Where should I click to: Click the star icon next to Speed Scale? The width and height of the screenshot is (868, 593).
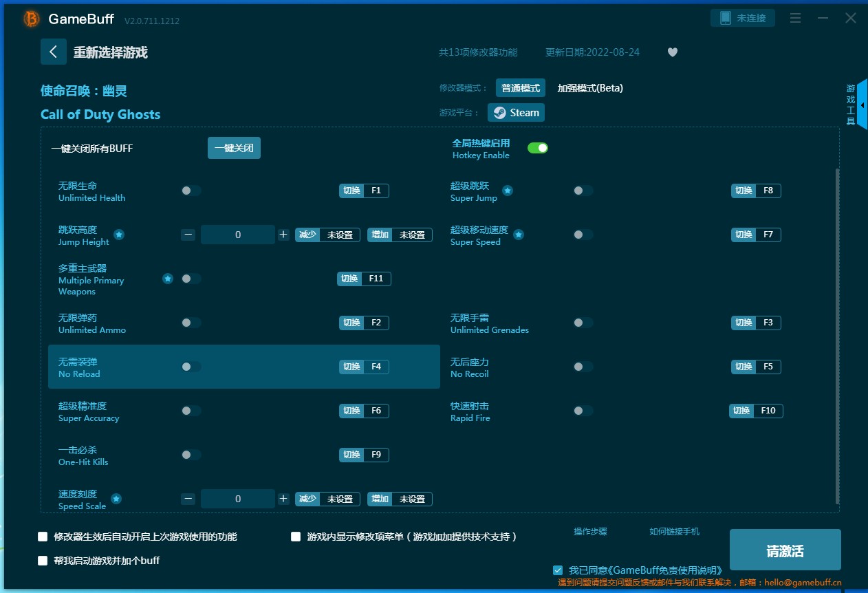[116, 499]
